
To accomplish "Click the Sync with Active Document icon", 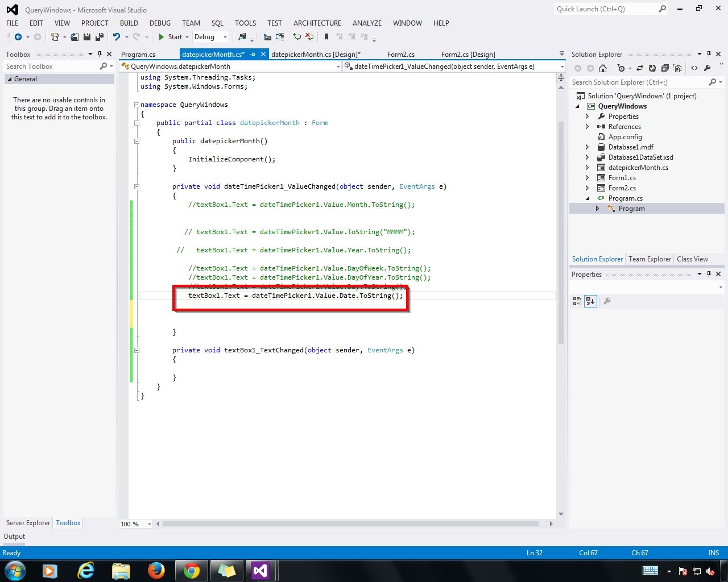I will (x=640, y=68).
